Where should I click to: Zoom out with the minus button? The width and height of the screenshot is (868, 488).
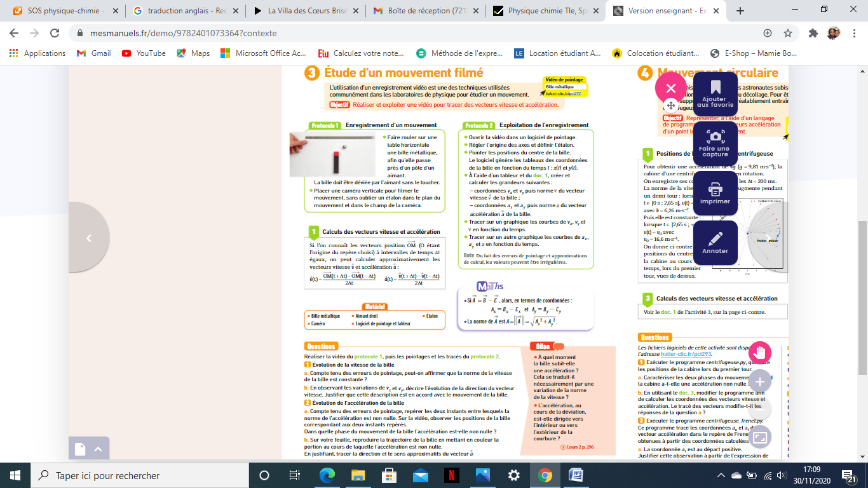click(760, 409)
